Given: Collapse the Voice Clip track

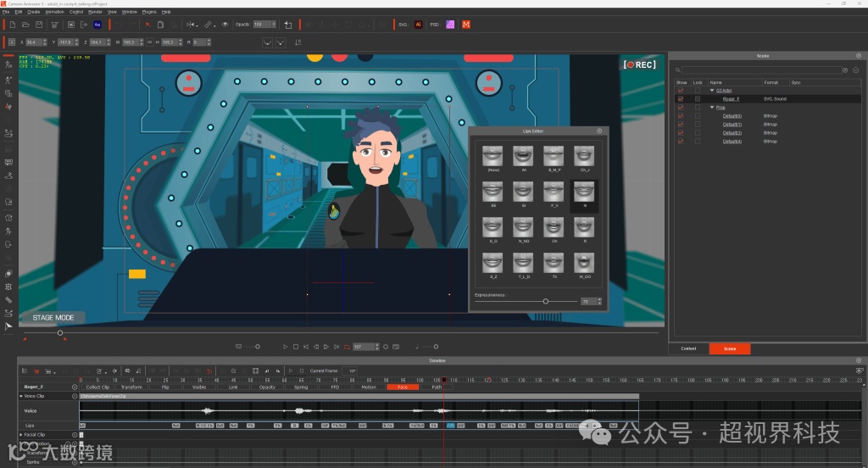Looking at the screenshot, I should pyautogui.click(x=21, y=396).
